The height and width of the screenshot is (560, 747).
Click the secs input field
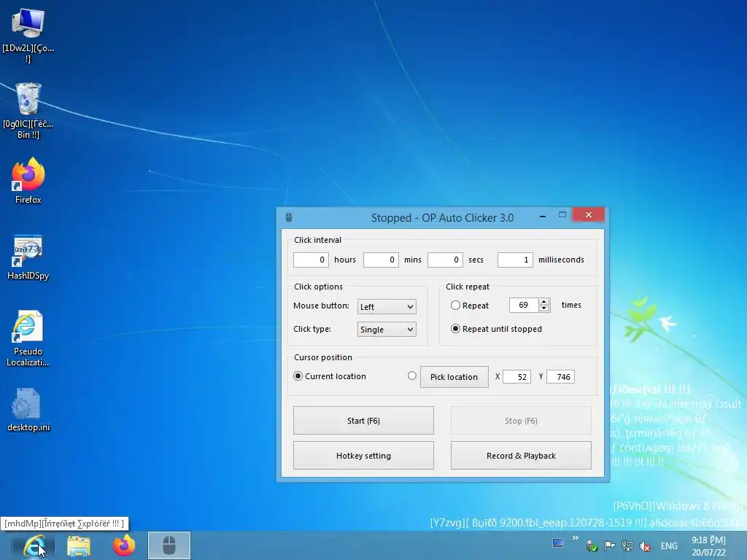446,260
